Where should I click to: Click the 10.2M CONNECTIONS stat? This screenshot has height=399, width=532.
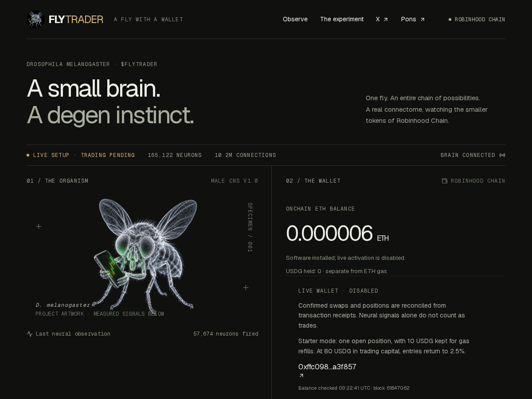[x=246, y=155]
